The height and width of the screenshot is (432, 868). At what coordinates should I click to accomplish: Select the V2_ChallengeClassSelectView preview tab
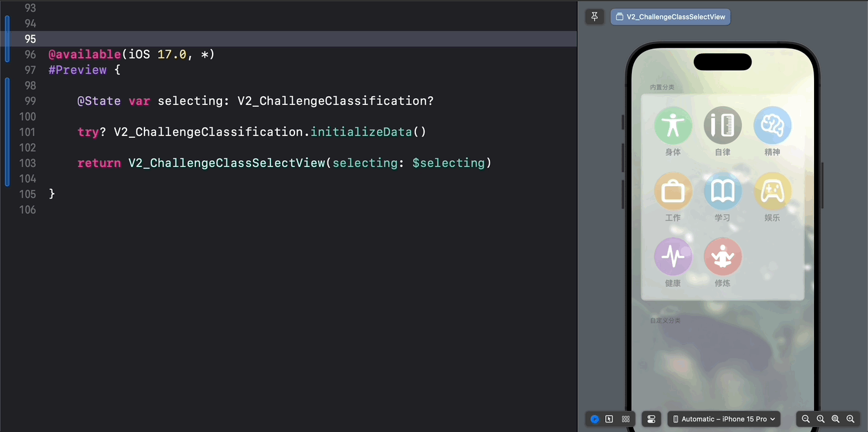(x=670, y=17)
